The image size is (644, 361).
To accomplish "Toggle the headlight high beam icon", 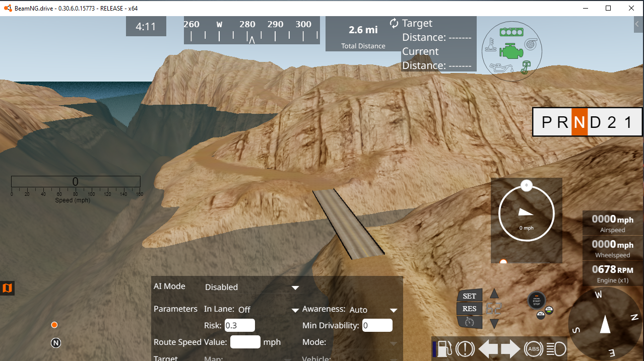I will coord(556,348).
